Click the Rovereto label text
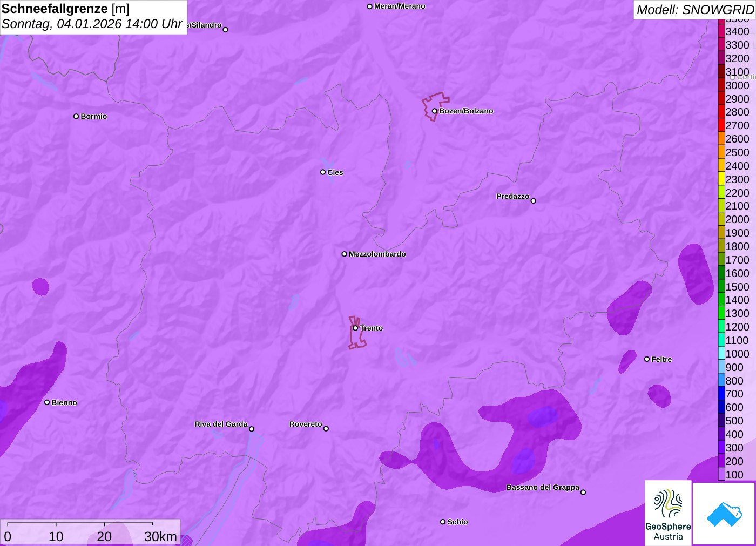 click(306, 424)
